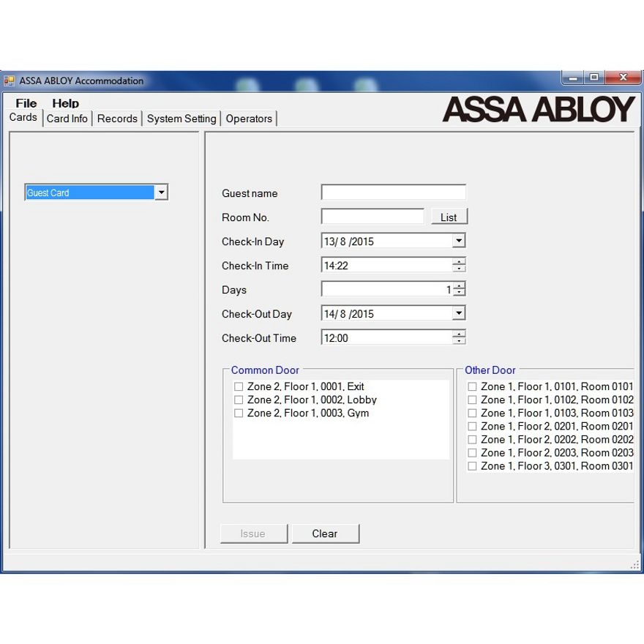Increase the Days spinner value
The height and width of the screenshot is (644, 644).
(459, 286)
